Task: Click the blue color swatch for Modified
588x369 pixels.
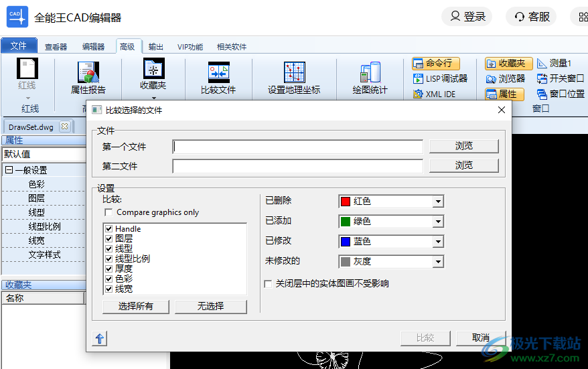Action: pyautogui.click(x=346, y=242)
